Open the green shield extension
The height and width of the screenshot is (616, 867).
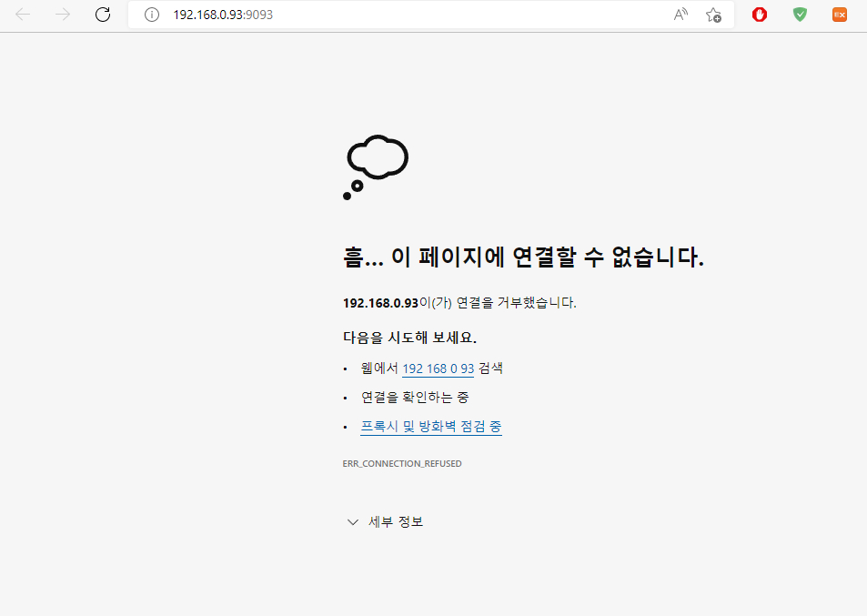800,15
